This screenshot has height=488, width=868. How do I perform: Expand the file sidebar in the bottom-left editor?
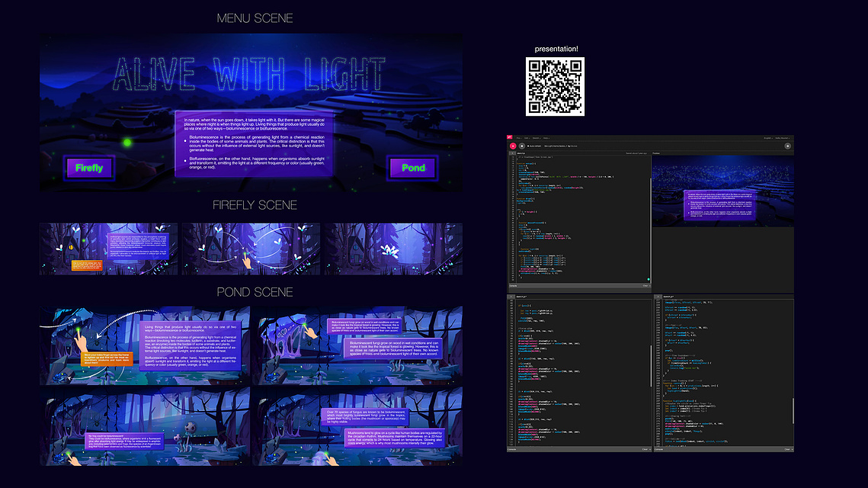pyautogui.click(x=511, y=297)
